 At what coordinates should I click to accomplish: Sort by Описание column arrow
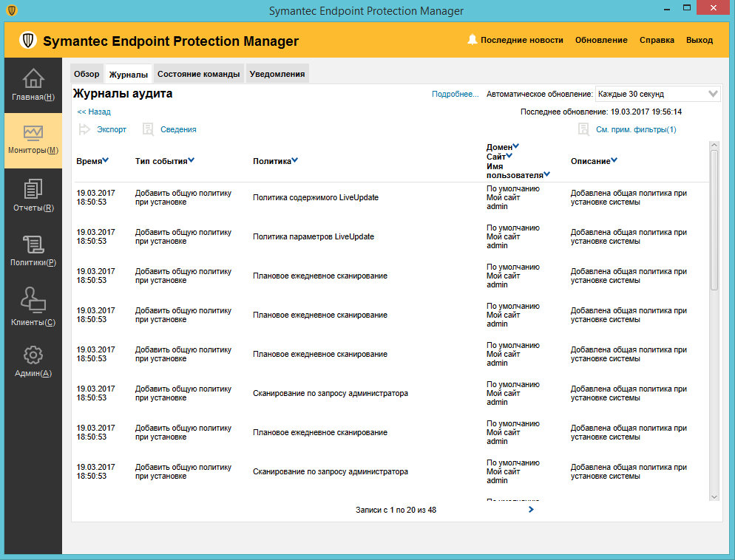tap(614, 160)
